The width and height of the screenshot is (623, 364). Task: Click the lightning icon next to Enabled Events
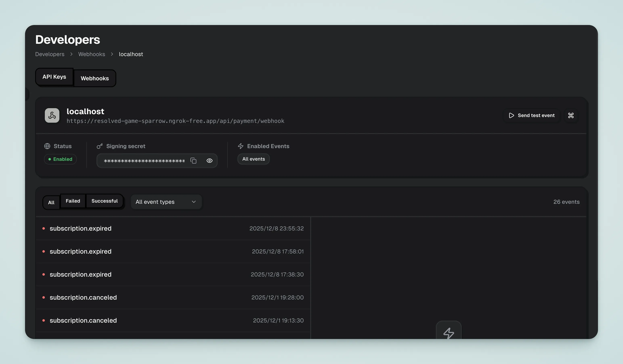(240, 146)
